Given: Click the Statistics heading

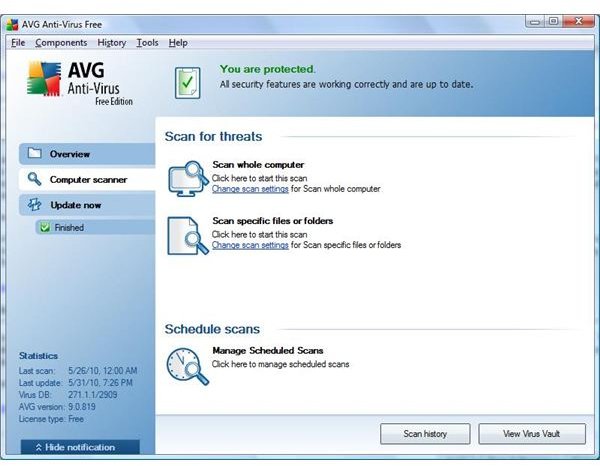Looking at the screenshot, I should [x=38, y=356].
